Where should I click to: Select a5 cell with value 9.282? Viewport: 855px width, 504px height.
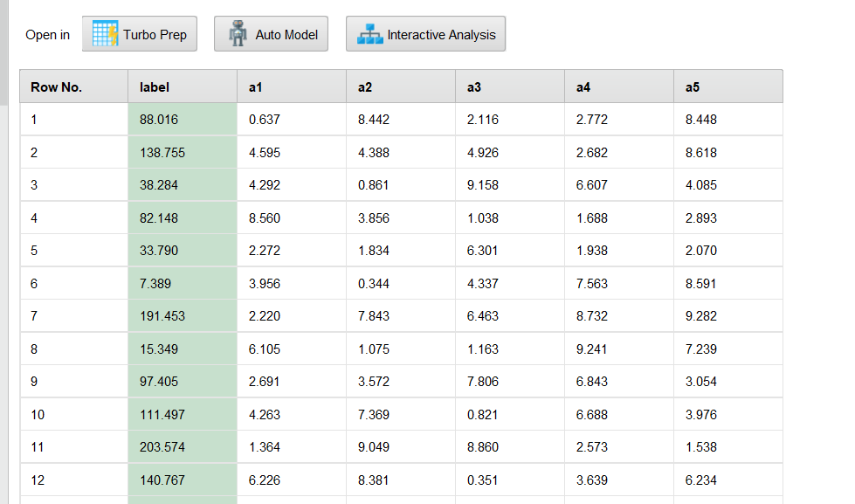(x=728, y=316)
